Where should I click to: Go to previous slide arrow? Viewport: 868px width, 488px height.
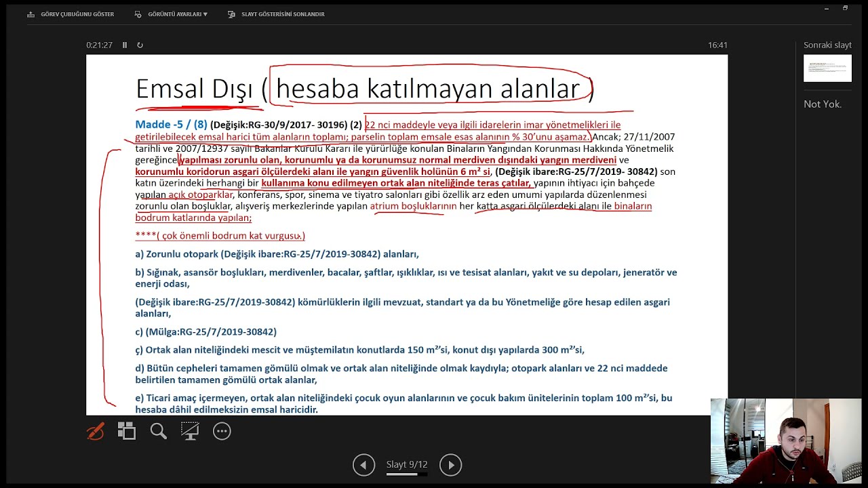click(x=363, y=465)
